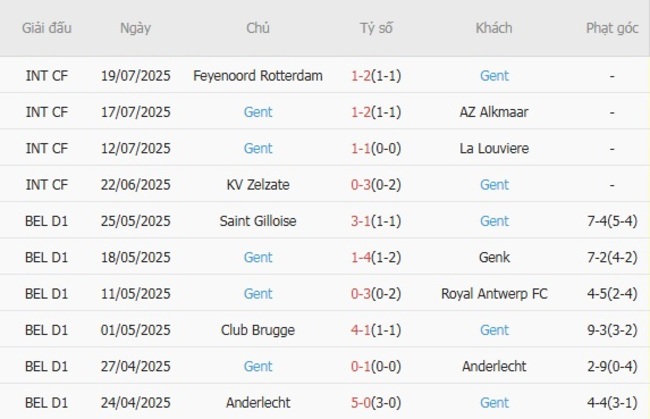Open the Genk team link
This screenshot has width=650, height=419.
coord(494,257)
